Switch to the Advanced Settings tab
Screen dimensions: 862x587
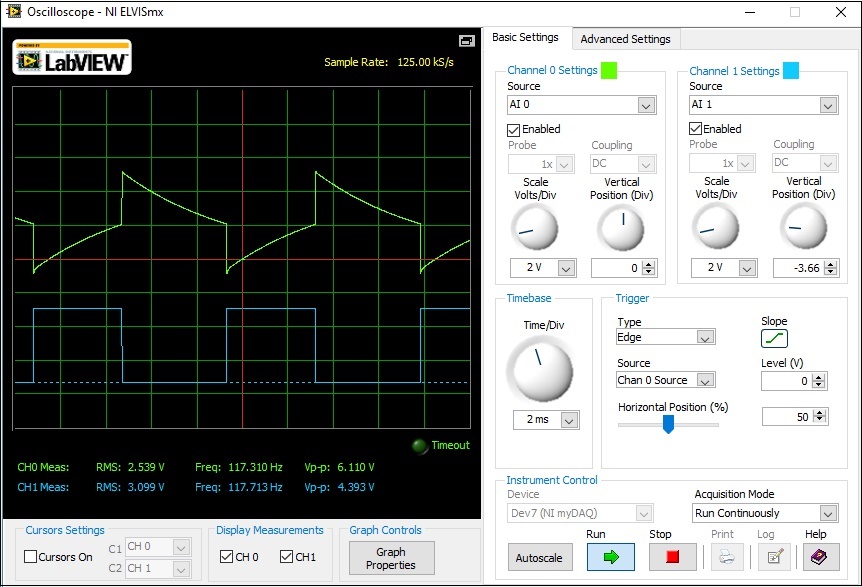[625, 39]
